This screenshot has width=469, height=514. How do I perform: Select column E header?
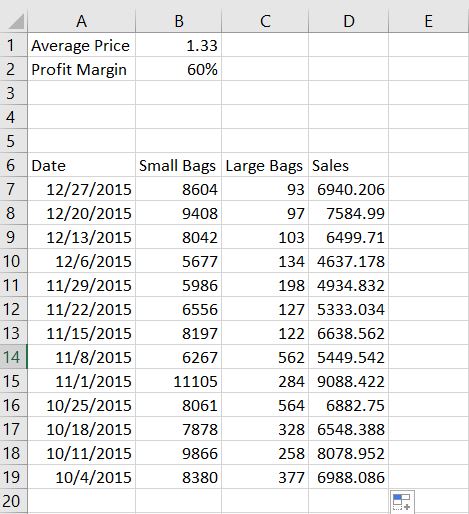click(429, 21)
